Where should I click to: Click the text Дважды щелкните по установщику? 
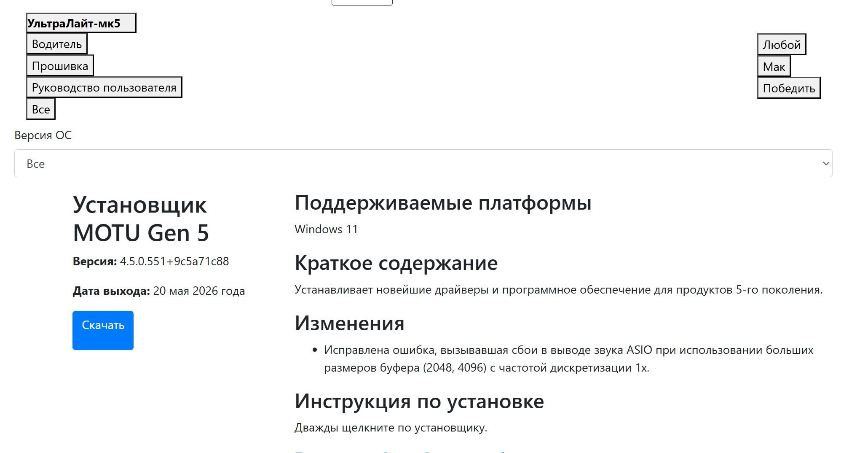pos(391,427)
